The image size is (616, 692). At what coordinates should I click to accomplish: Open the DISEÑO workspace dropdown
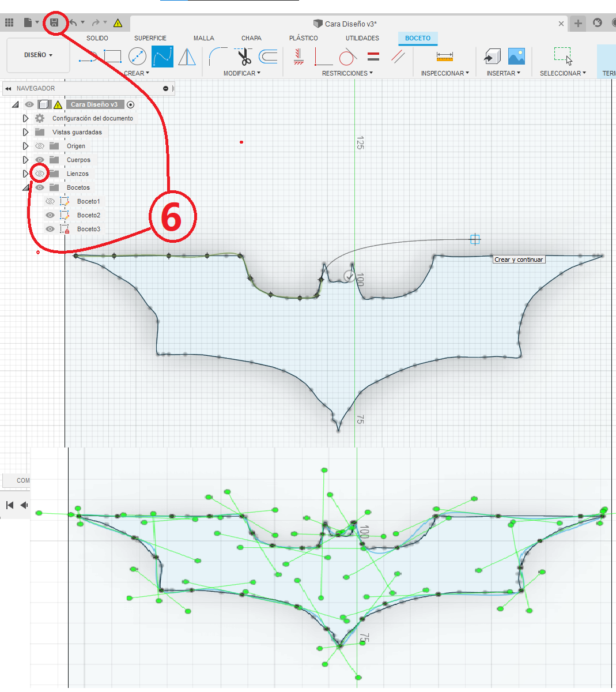pos(38,55)
